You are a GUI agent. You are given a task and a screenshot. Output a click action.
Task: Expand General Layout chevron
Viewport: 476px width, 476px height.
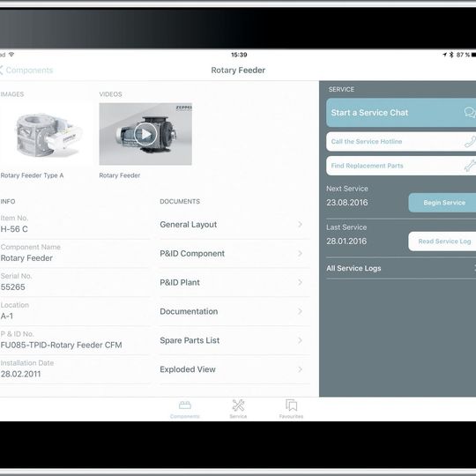click(300, 225)
